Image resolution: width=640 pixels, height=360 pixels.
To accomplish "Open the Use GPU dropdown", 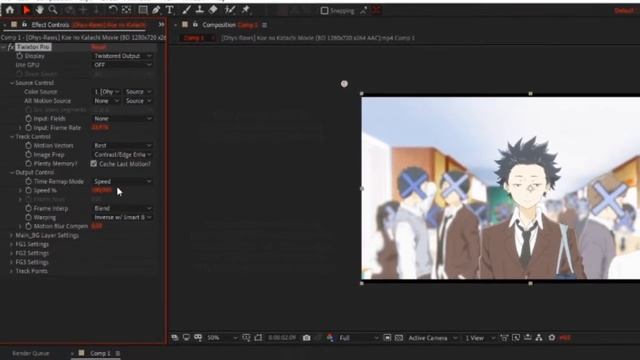I will [122, 65].
